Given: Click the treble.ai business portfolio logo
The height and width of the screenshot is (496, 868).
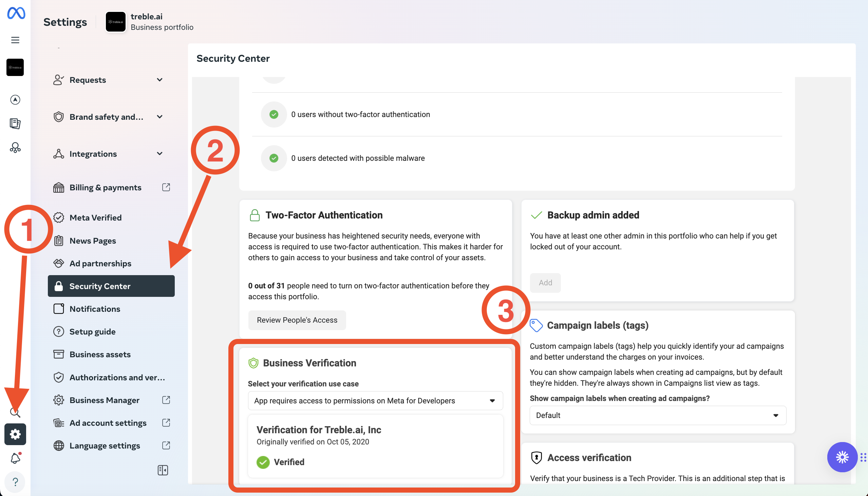Looking at the screenshot, I should coord(115,22).
